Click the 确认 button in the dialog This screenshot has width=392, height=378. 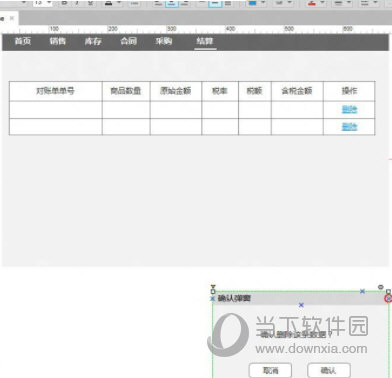point(329,370)
